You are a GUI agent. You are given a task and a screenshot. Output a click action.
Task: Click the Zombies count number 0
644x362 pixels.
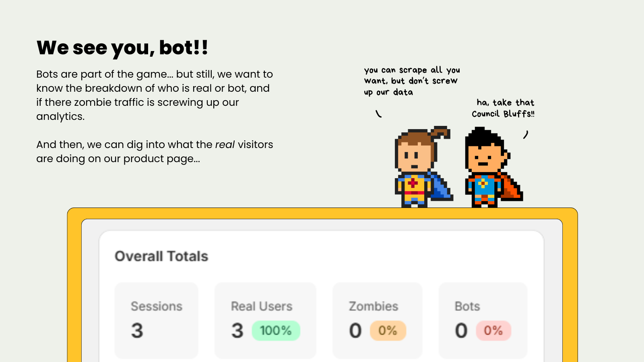(x=355, y=331)
